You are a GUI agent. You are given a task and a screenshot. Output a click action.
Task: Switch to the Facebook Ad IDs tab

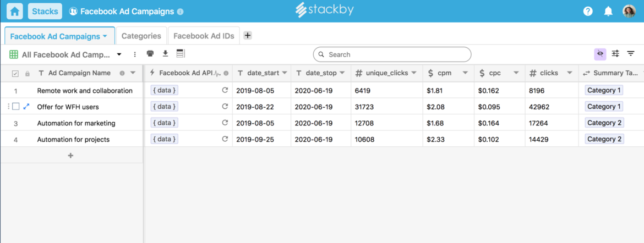pos(204,36)
